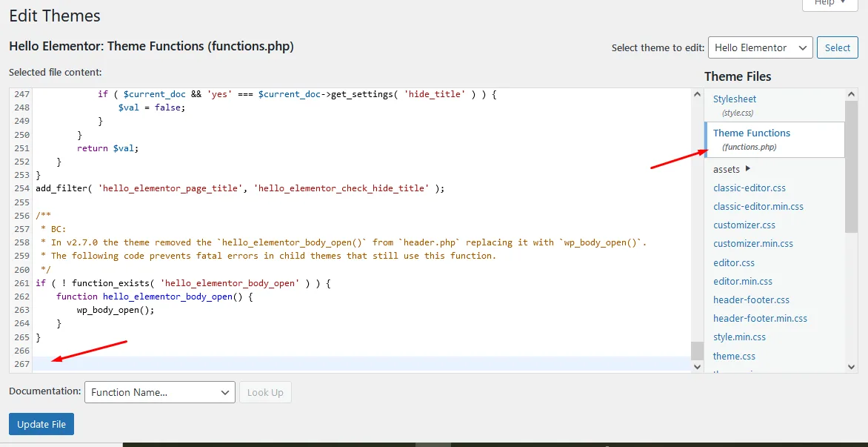
Task: Click the comment mentioning v2.7.0
Action: pos(343,242)
